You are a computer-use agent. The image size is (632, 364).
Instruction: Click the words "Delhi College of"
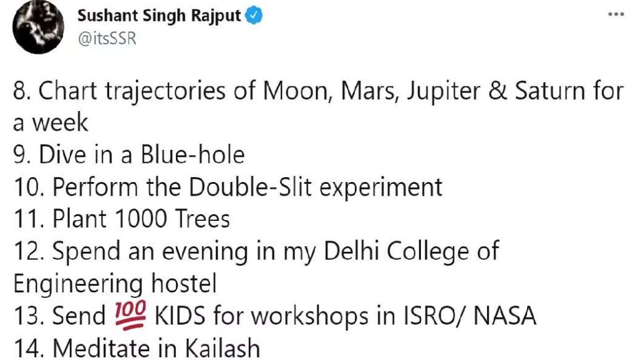pos(407,251)
